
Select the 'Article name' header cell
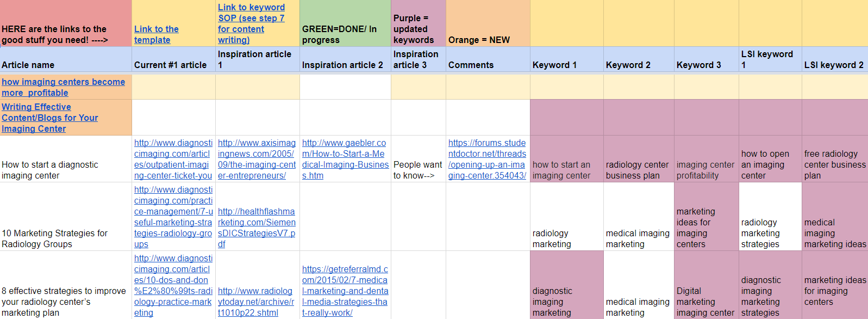click(x=66, y=59)
